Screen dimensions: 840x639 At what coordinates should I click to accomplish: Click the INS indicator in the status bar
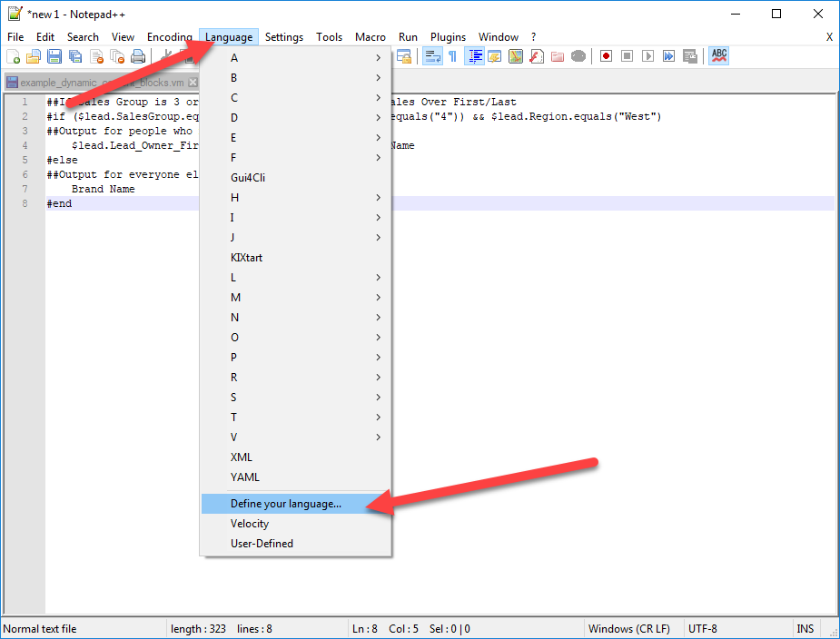[x=805, y=629]
